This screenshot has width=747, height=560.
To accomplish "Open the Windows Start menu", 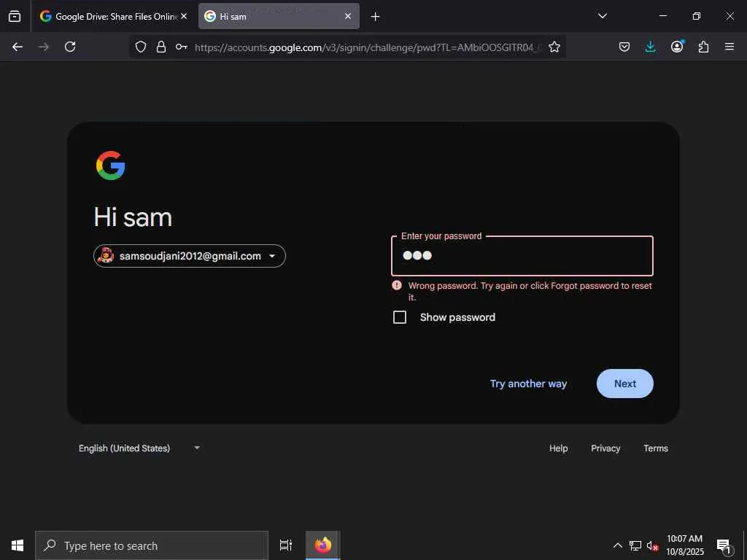I will coord(18,545).
